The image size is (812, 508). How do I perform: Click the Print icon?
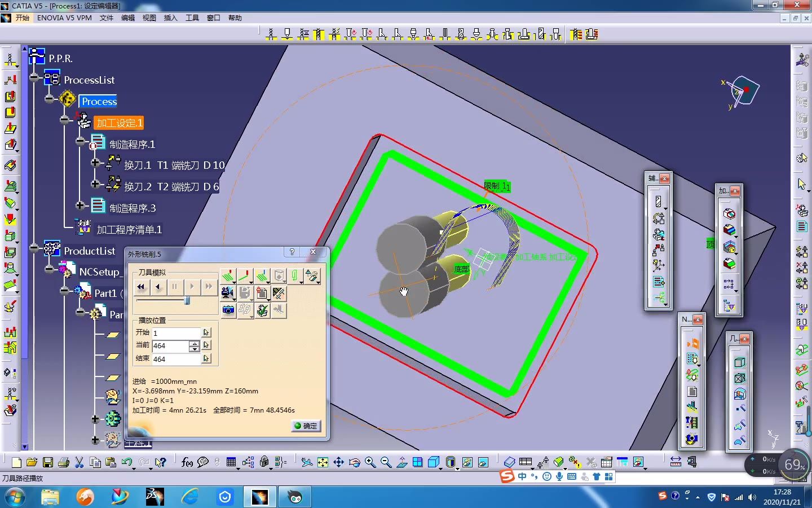tap(64, 462)
